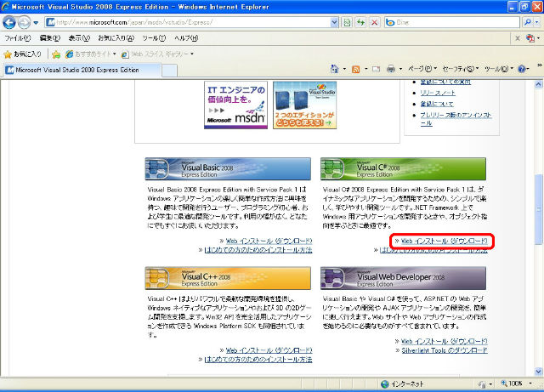This screenshot has height=392, width=544.
Task: Click the Visual Web Developer 2008 banner
Action: click(403, 278)
